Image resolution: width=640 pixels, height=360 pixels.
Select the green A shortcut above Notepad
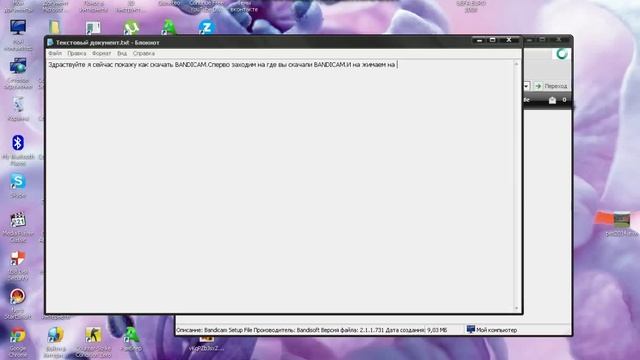click(169, 27)
